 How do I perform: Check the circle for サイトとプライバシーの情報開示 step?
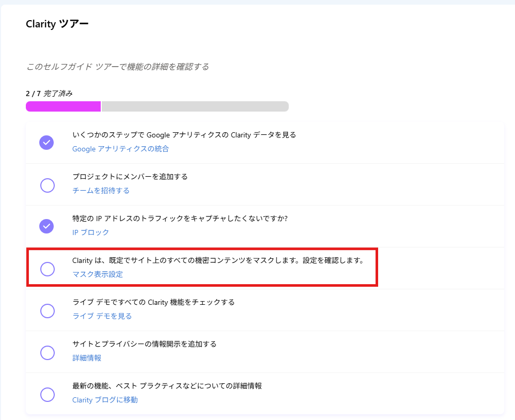[48, 353]
